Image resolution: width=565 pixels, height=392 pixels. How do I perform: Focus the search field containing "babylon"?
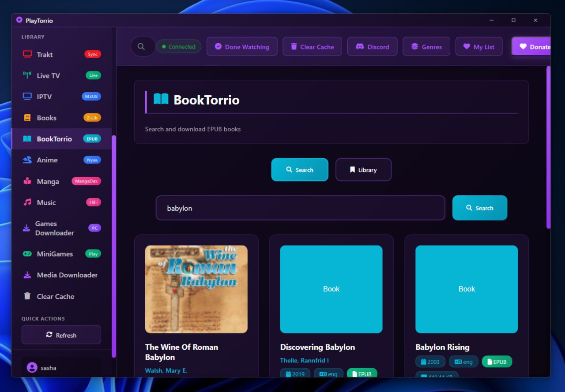pos(300,208)
